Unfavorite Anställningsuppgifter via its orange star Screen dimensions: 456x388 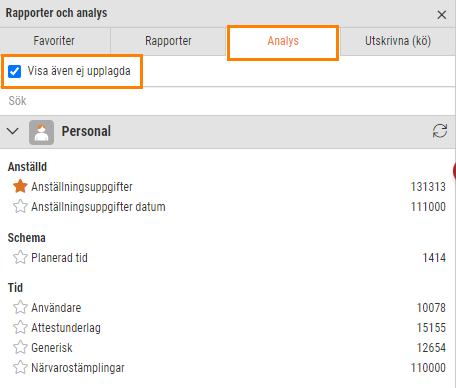pyautogui.click(x=20, y=186)
